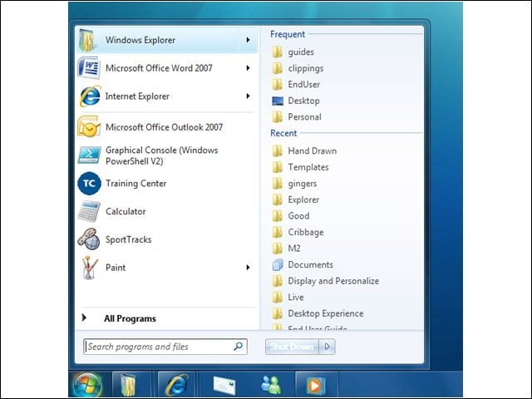
Task: Click the clippings folder icon
Action: click(x=278, y=68)
